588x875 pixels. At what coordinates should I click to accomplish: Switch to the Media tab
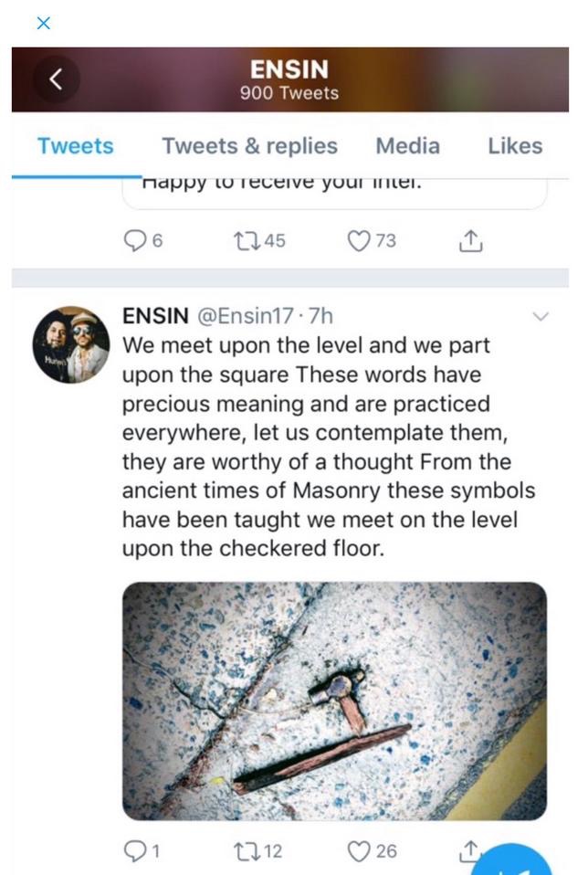click(x=407, y=146)
